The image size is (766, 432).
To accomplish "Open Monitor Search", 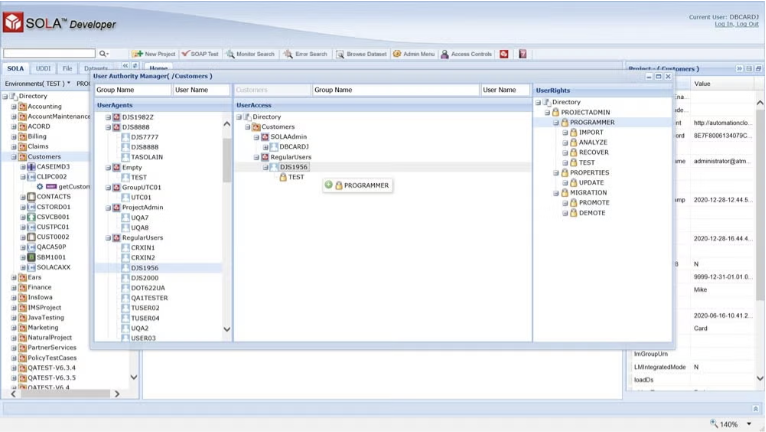I will point(250,54).
